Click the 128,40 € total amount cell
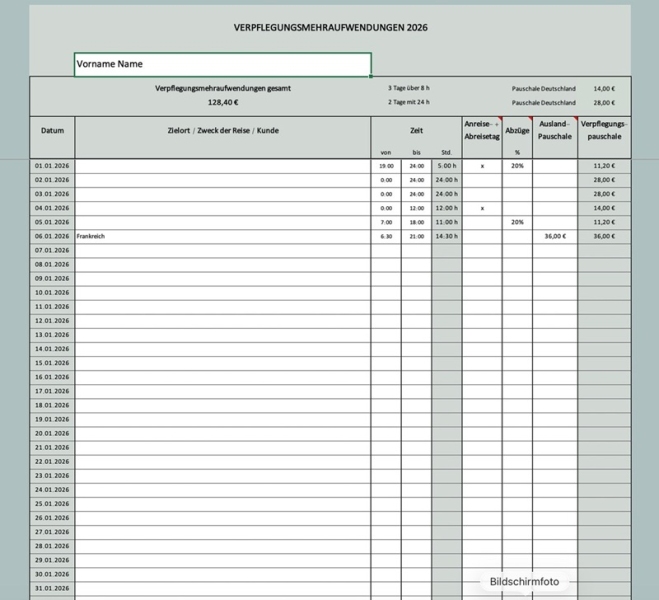Screen dimensions: 659x600 pyautogui.click(x=222, y=102)
